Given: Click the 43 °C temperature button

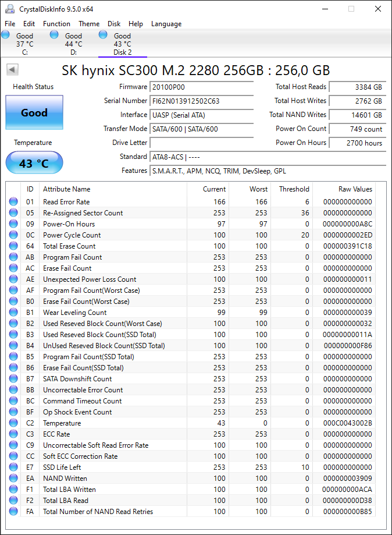Looking at the screenshot, I should tap(34, 163).
